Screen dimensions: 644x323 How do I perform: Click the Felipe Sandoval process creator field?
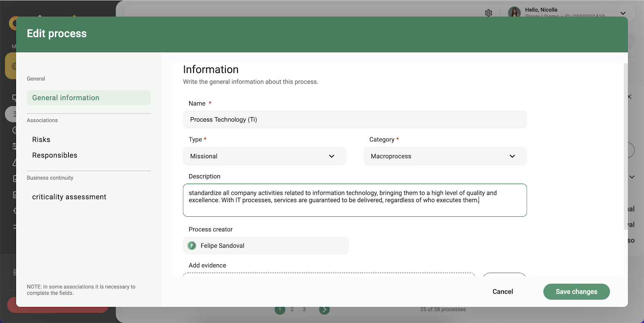[266, 246]
